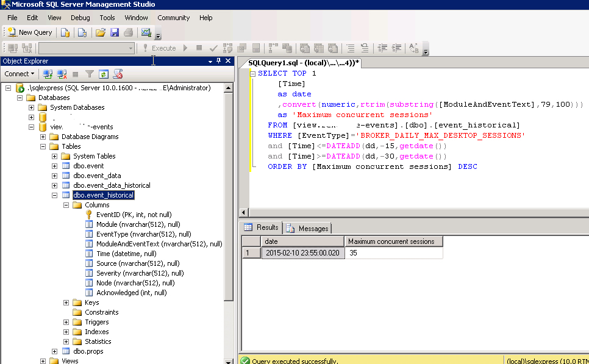Click the Execute button

pos(160,48)
